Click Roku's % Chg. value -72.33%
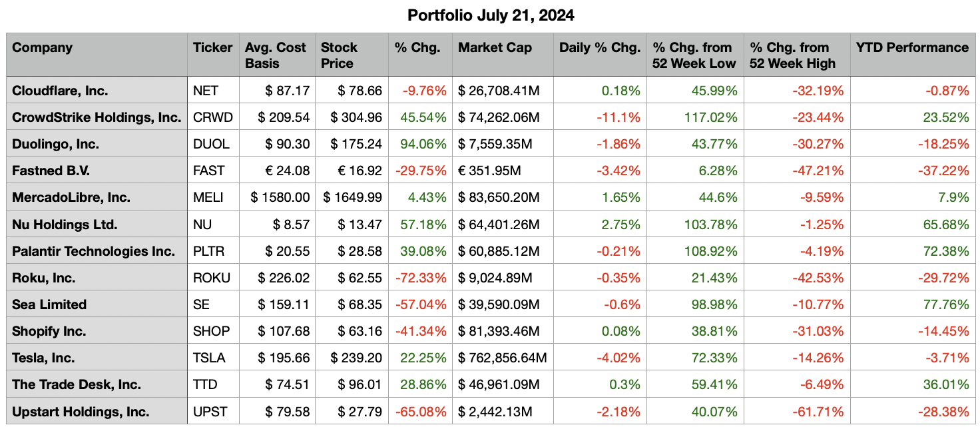Image resolution: width=980 pixels, height=429 pixels. click(421, 278)
